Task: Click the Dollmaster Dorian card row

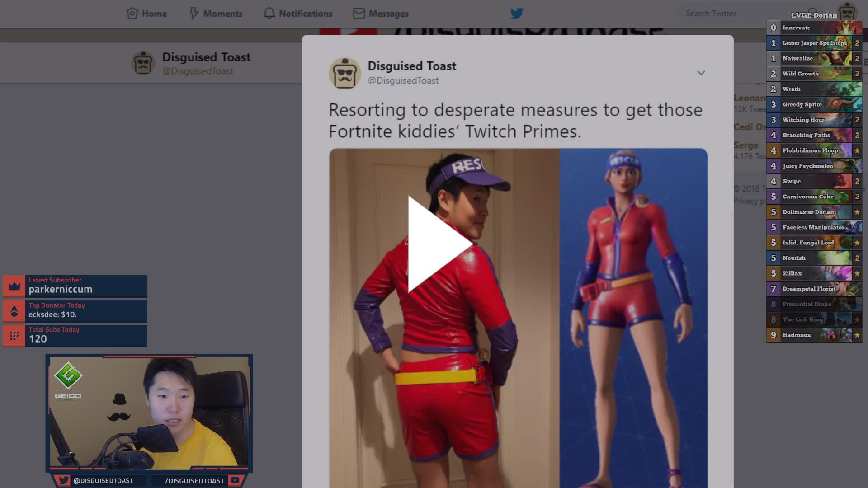Action: 814,212
